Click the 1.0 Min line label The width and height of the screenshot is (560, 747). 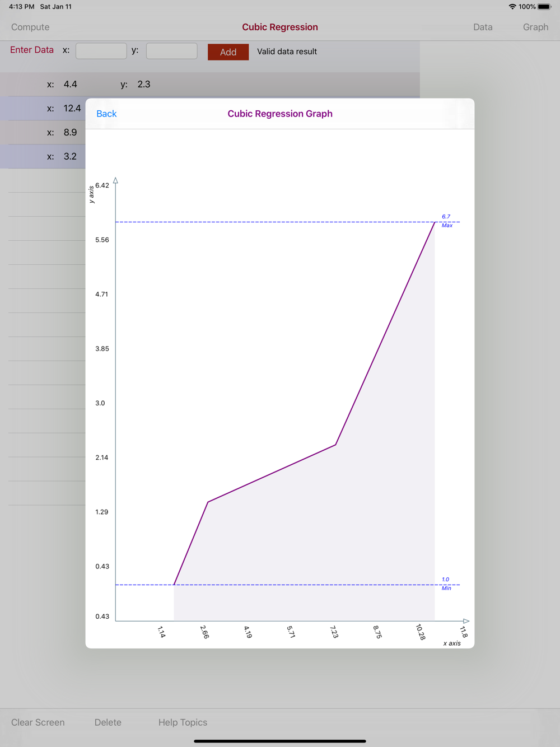(x=446, y=583)
